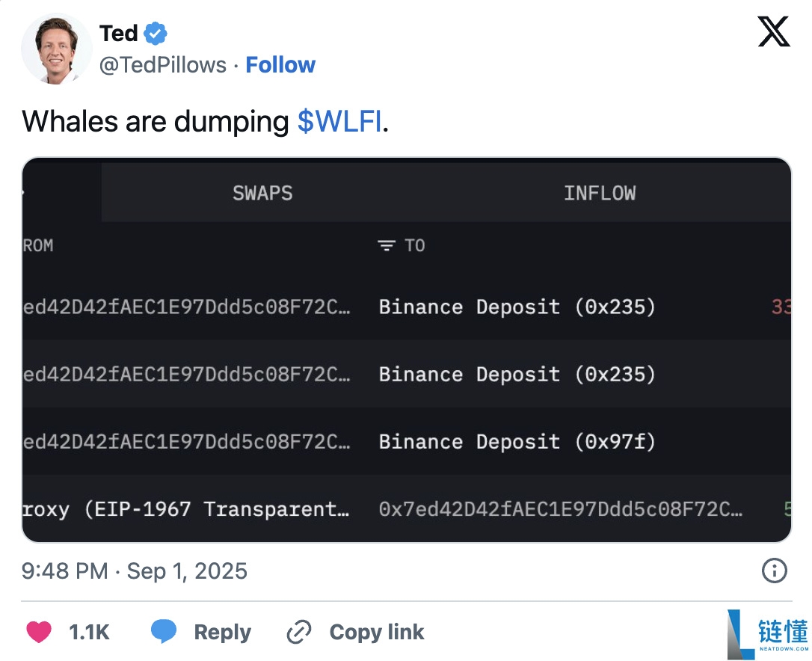Click the copy link chain icon
Viewport: 812px width, 661px height.
pos(299,633)
